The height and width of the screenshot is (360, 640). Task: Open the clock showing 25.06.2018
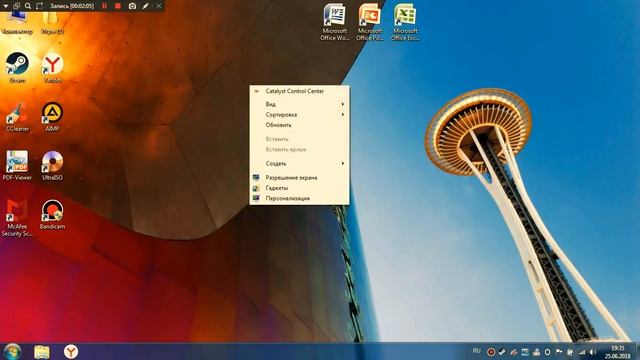(x=618, y=352)
